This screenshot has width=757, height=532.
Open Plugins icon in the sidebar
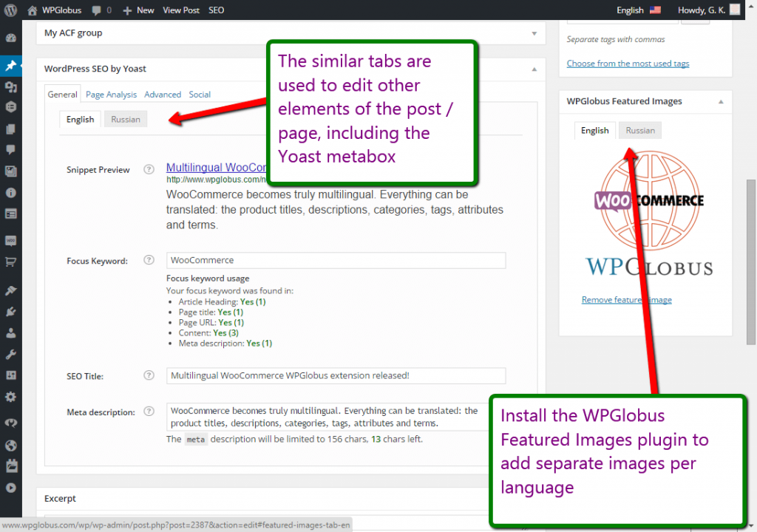10,312
